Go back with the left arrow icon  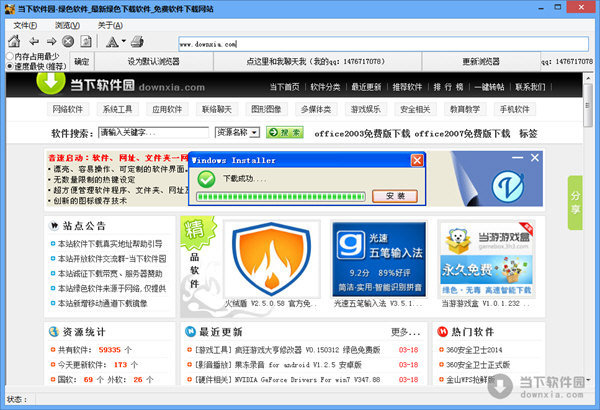[x=34, y=41]
